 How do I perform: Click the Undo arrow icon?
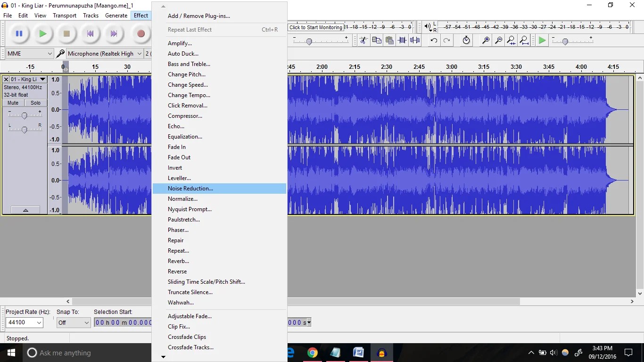(433, 41)
